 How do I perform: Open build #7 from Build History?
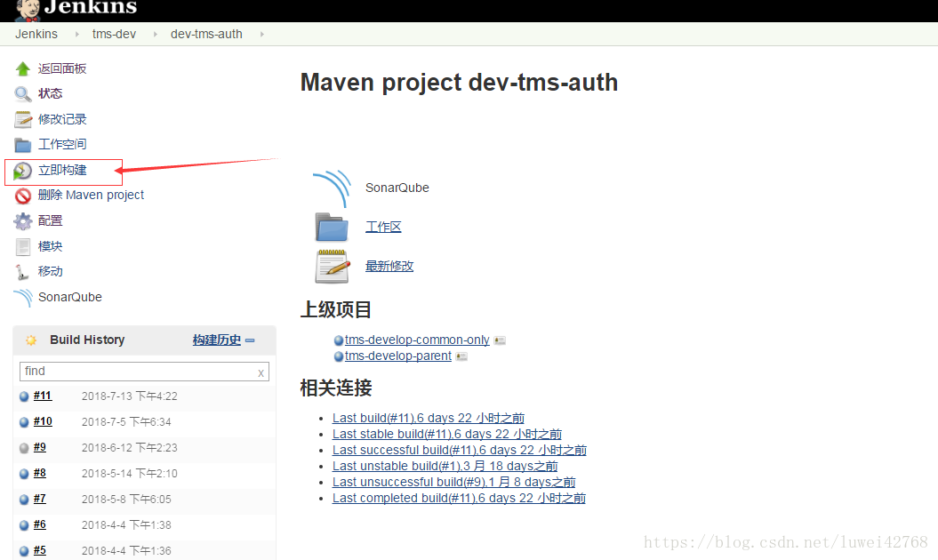point(39,499)
